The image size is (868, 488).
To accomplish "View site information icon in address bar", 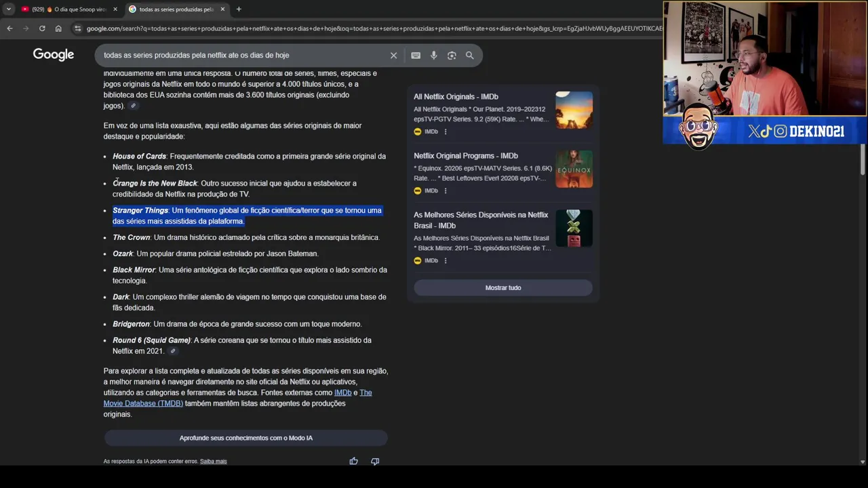I will click(x=78, y=28).
